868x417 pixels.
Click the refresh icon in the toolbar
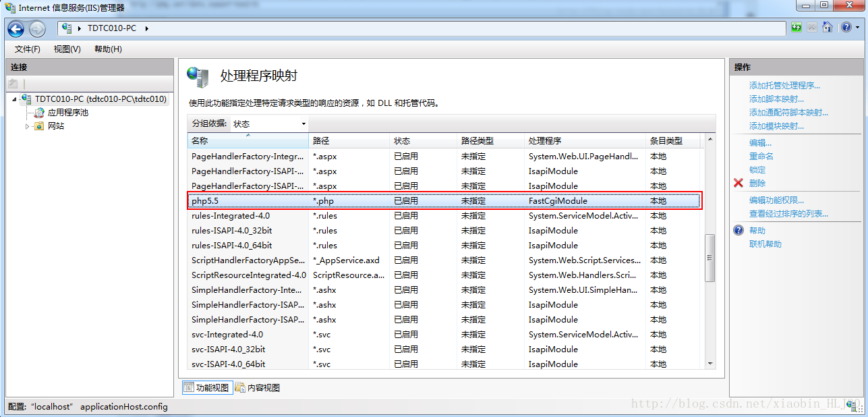pos(797,28)
